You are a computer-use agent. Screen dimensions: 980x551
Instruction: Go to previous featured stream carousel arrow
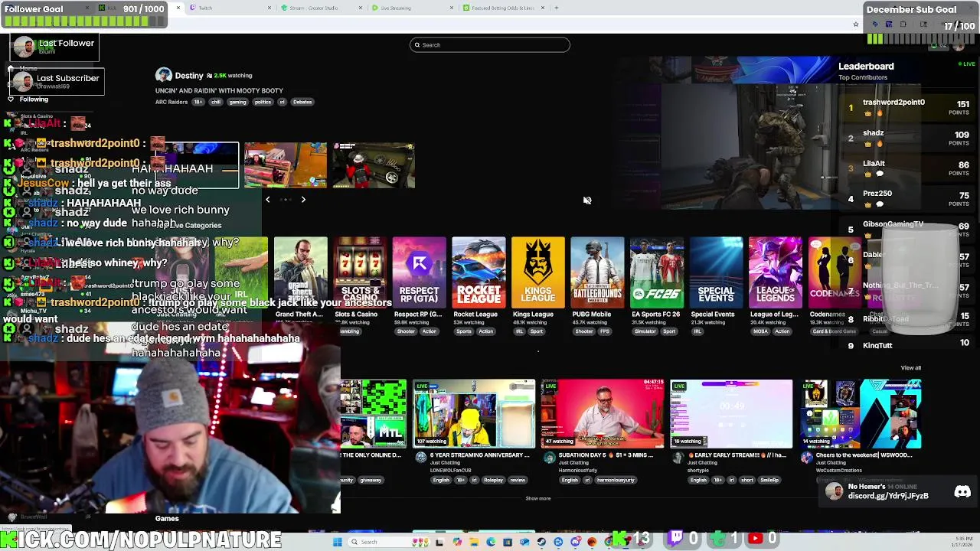pyautogui.click(x=267, y=200)
